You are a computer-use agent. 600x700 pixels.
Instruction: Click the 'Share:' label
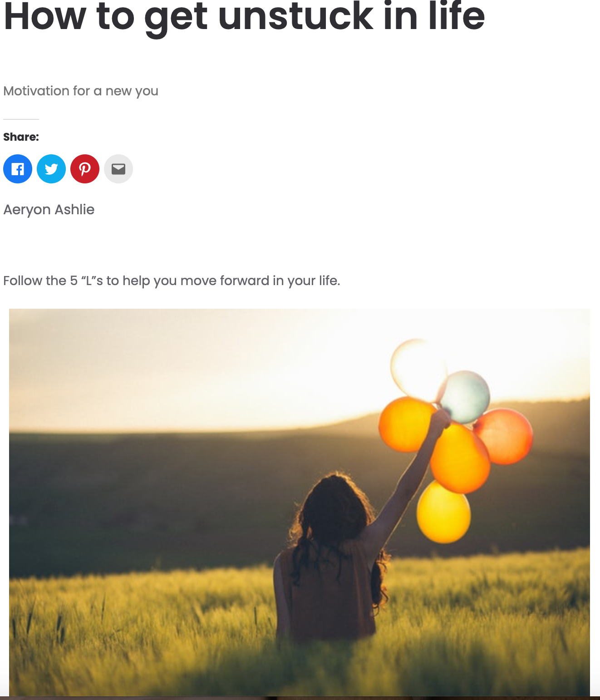tap(21, 137)
